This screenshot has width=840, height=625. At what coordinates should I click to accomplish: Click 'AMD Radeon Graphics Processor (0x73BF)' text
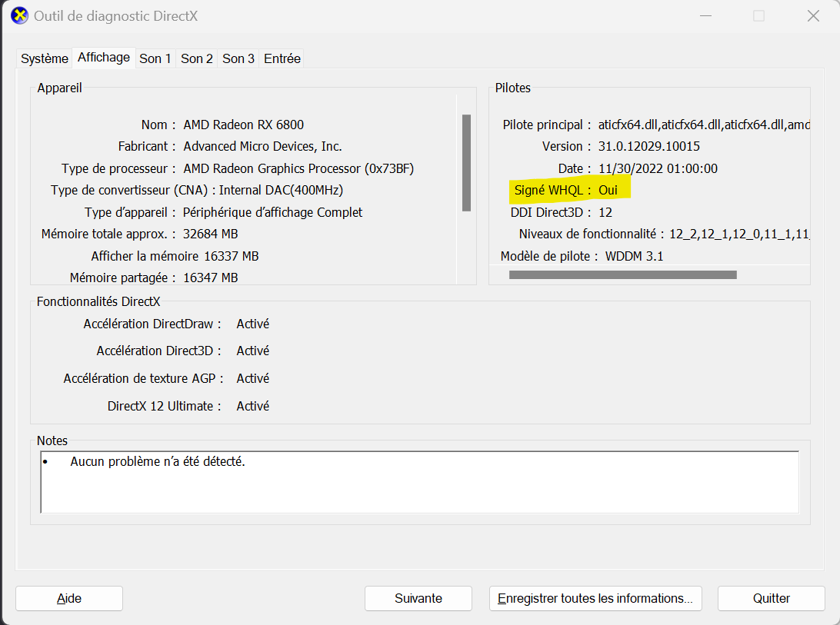pos(298,168)
